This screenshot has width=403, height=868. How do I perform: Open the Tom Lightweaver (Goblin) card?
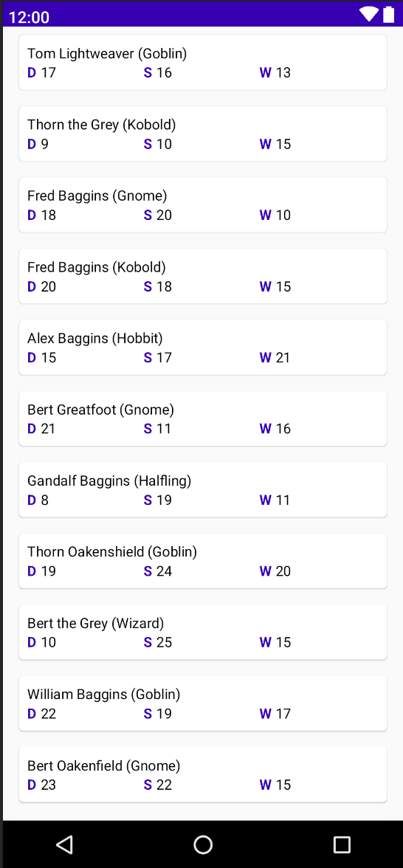(x=202, y=63)
